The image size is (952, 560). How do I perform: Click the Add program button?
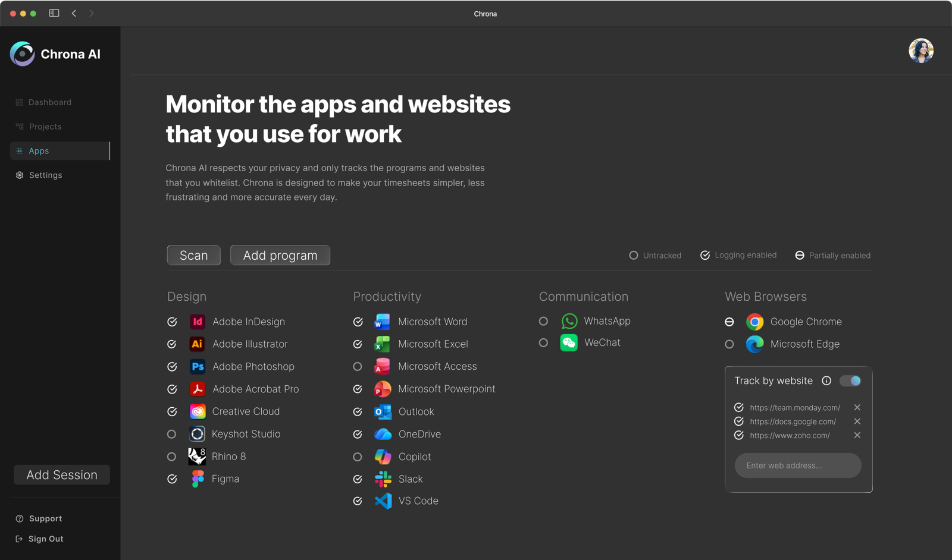(280, 256)
